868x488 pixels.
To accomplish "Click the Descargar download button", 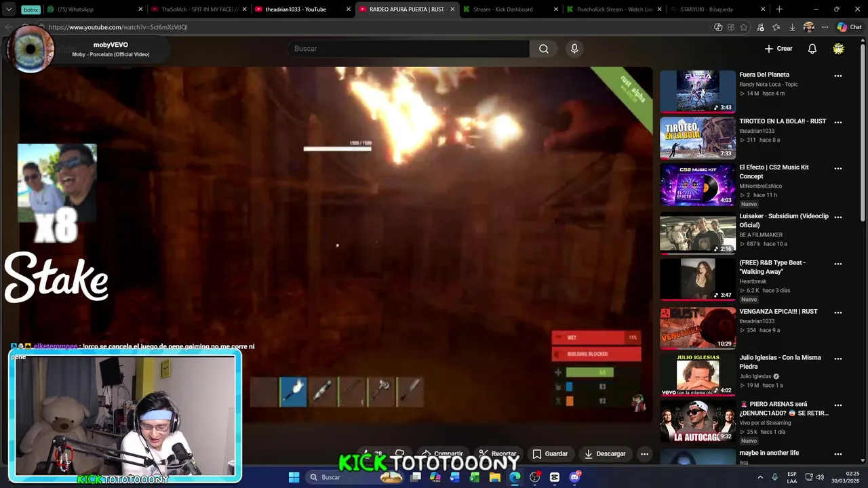I will (605, 454).
